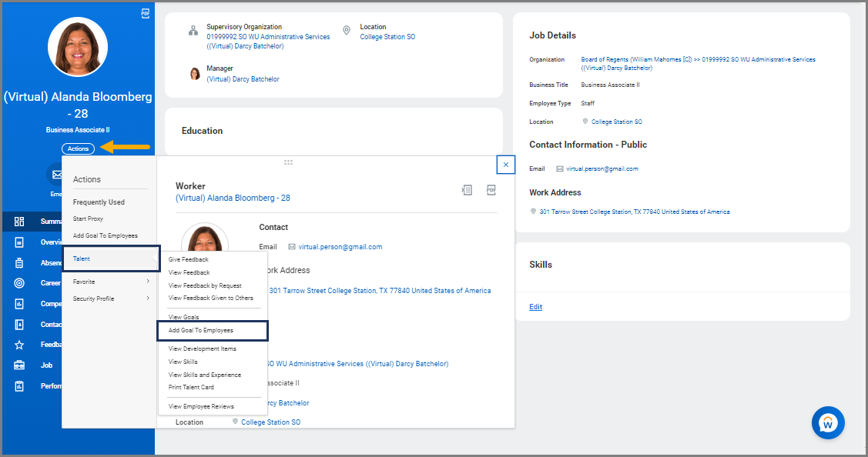Expand the Favorite submenu
The image size is (868, 457).
pos(111,282)
